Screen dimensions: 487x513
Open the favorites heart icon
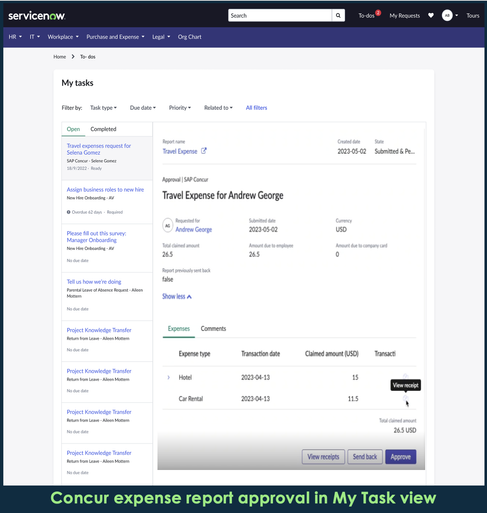point(431,15)
